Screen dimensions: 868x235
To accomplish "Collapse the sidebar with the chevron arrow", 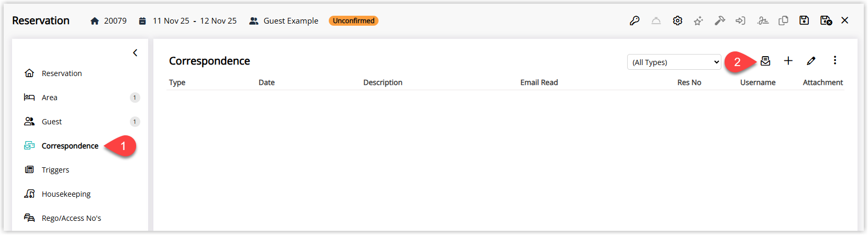I will pos(135,52).
